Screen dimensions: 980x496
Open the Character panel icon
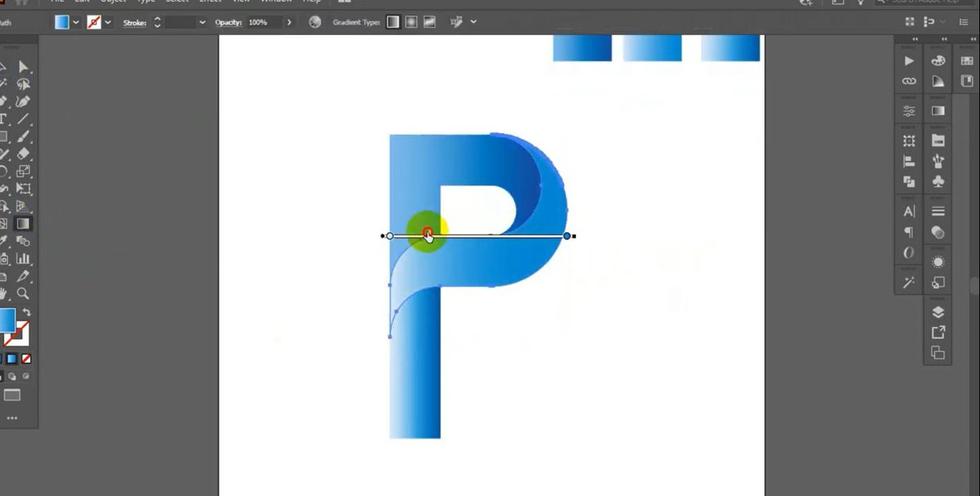tap(909, 212)
